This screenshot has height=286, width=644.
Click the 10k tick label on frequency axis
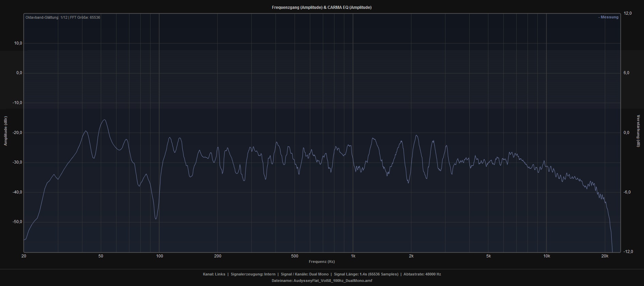(x=547, y=256)
